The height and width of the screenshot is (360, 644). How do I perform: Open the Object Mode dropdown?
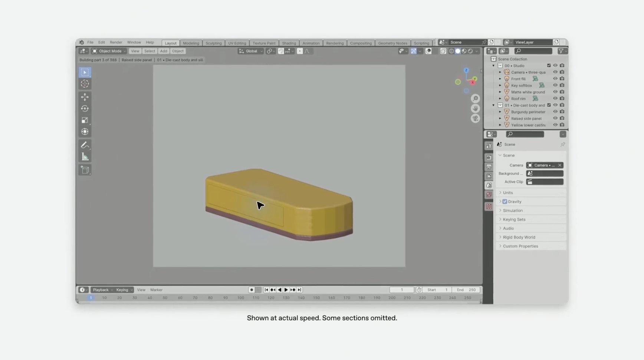pyautogui.click(x=109, y=51)
